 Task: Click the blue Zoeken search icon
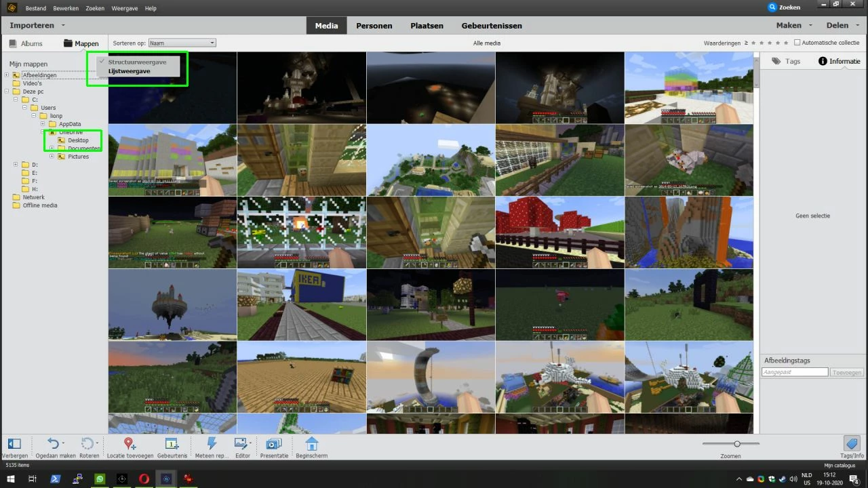[772, 7]
